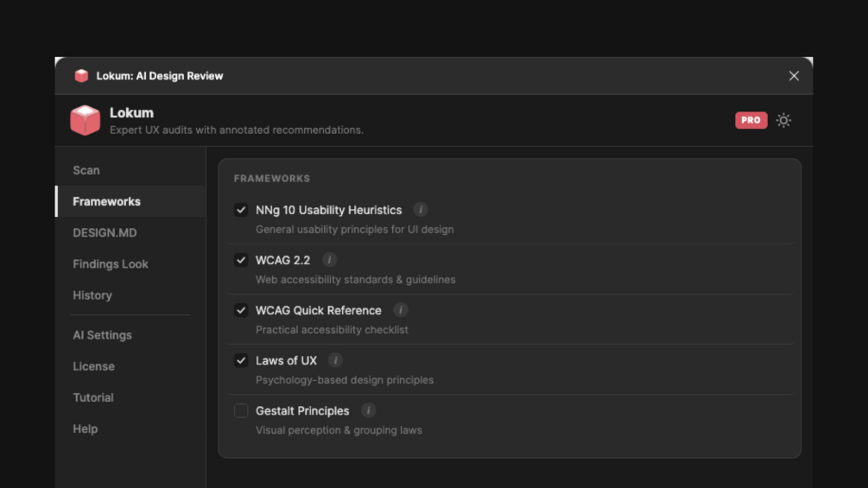868x488 pixels.
Task: Enable the Gestalt Principles checkbox
Action: [x=241, y=410]
